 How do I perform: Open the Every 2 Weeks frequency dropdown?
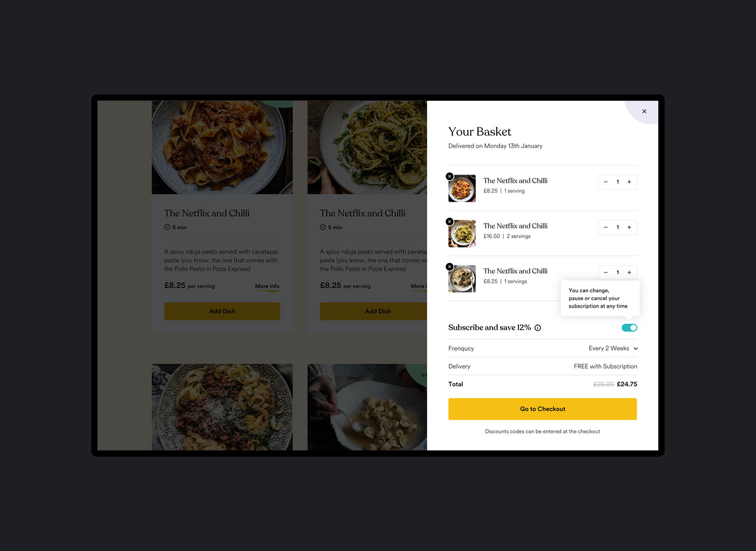coord(613,349)
